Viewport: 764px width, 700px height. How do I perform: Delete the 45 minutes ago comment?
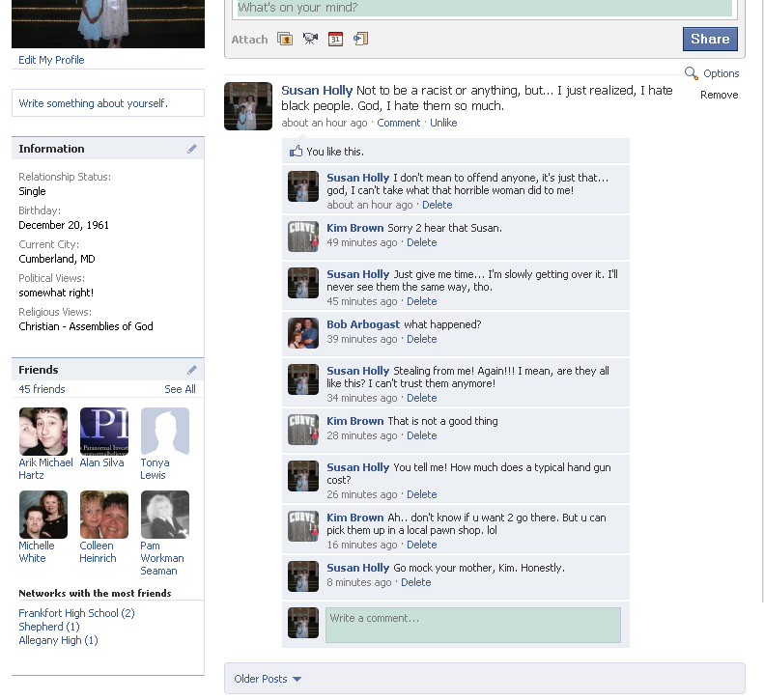tap(422, 301)
